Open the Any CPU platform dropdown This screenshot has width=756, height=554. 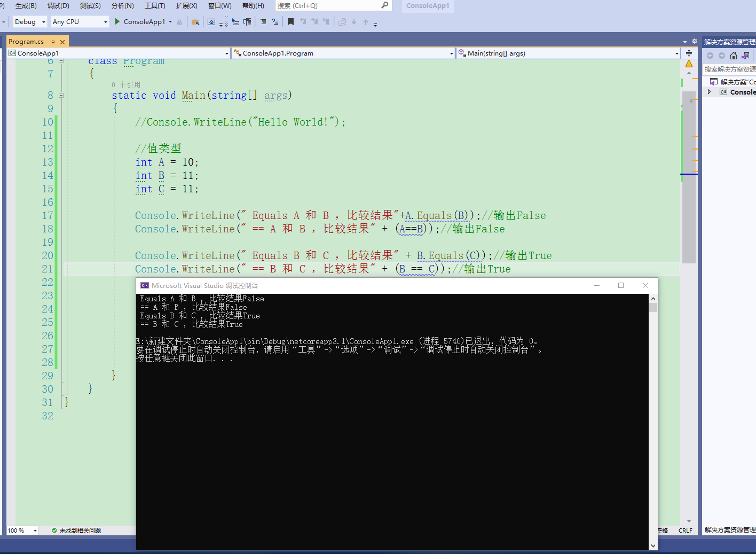coord(80,22)
